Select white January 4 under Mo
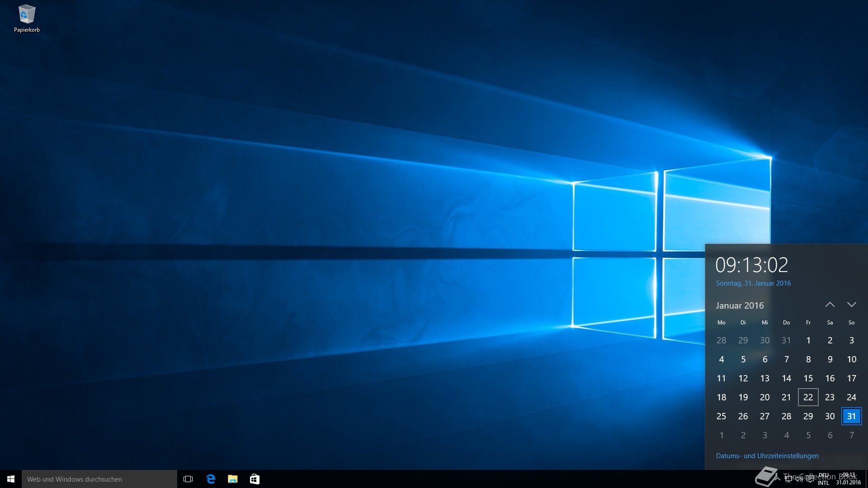Screen dimensions: 868x488 [722, 359]
